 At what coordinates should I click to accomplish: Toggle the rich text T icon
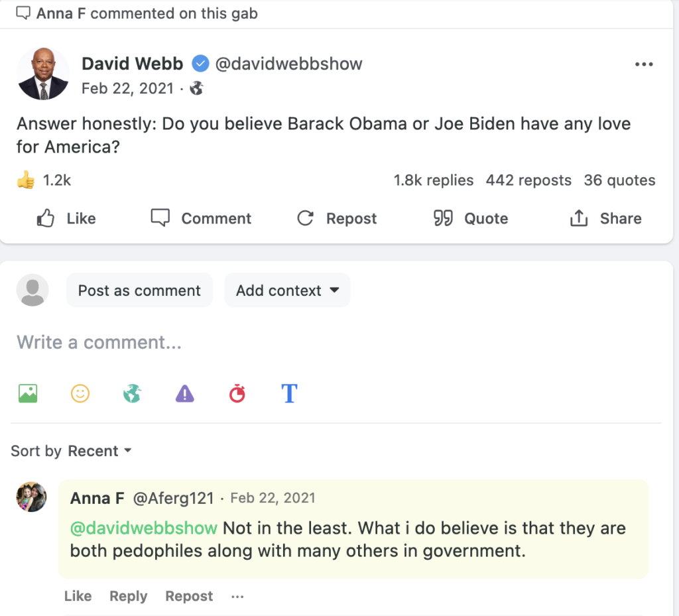(x=289, y=393)
